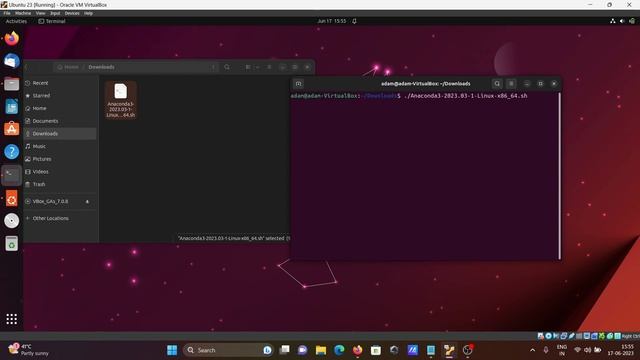Select the Terminal icon in the dock

(x=11, y=175)
